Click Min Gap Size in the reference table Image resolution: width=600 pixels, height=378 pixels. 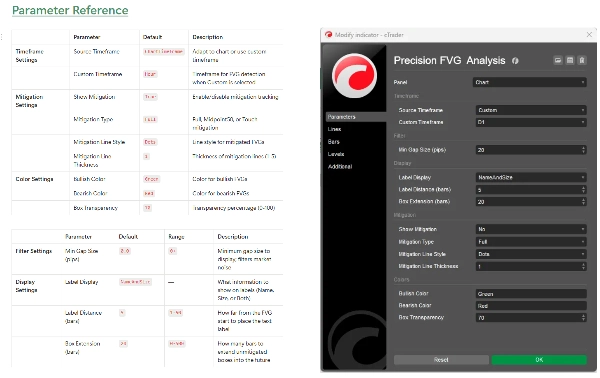[82, 255]
